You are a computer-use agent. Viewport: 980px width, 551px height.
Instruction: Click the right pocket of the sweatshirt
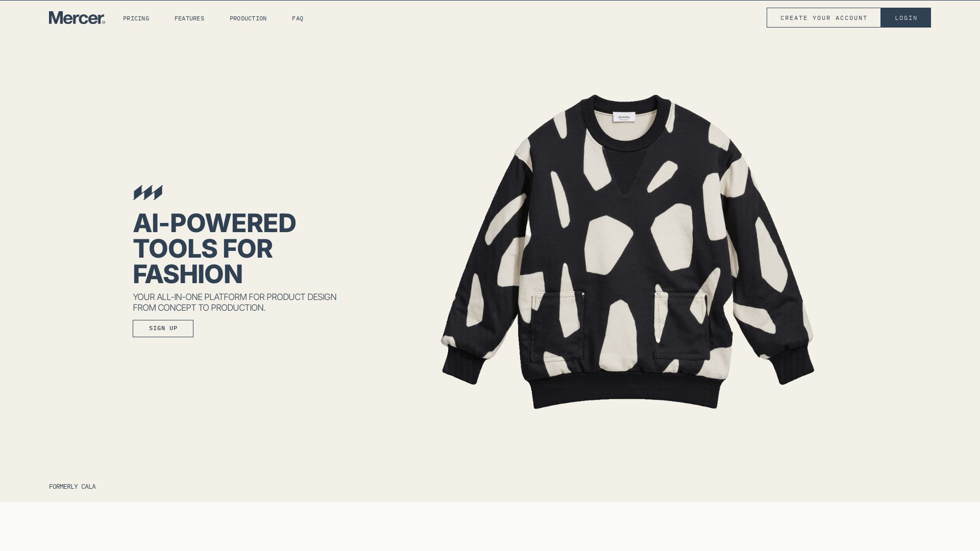point(682,324)
